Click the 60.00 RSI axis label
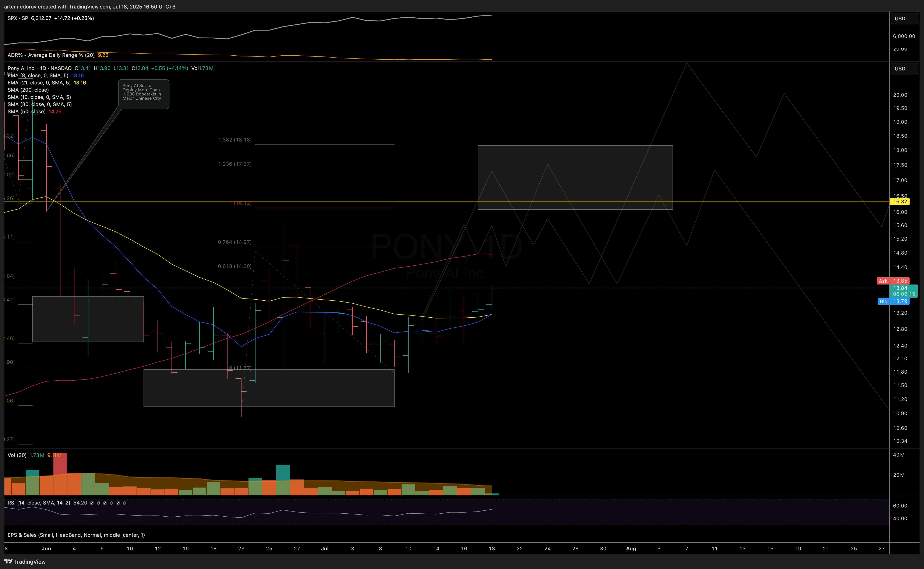 (x=900, y=505)
